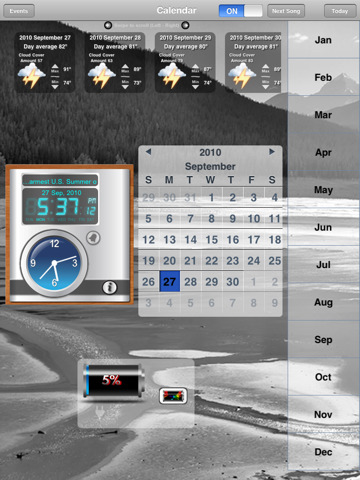Select September 22 in calendar

coord(211,260)
